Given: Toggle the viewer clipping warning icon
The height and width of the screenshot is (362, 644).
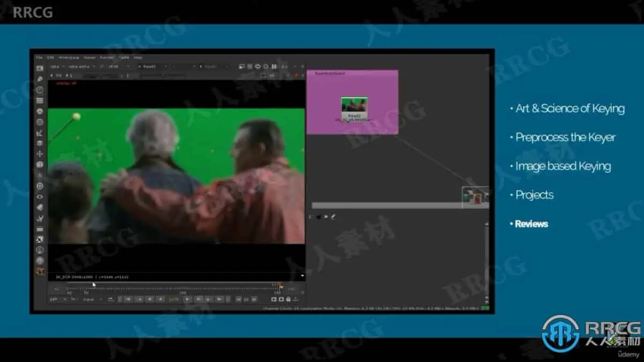Looking at the screenshot, I should (x=250, y=67).
